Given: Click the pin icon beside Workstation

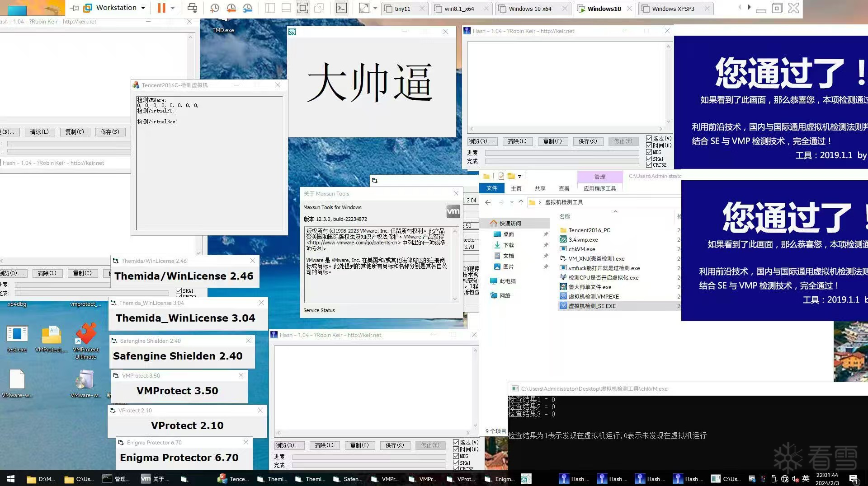Looking at the screenshot, I should tap(75, 8).
